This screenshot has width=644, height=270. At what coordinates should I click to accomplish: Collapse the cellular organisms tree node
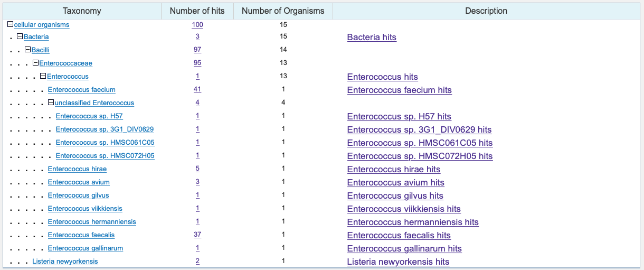click(x=10, y=24)
